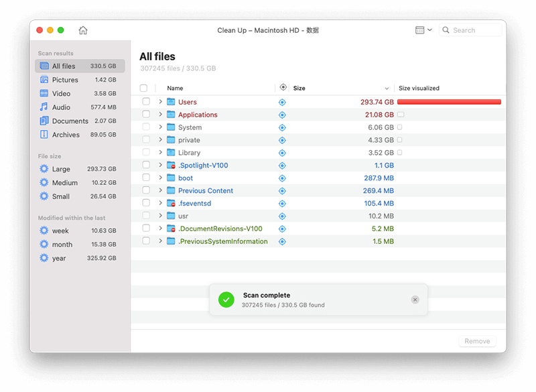The image size is (536, 392).
Task: Click the target icon in Applications row
Action: click(x=282, y=115)
